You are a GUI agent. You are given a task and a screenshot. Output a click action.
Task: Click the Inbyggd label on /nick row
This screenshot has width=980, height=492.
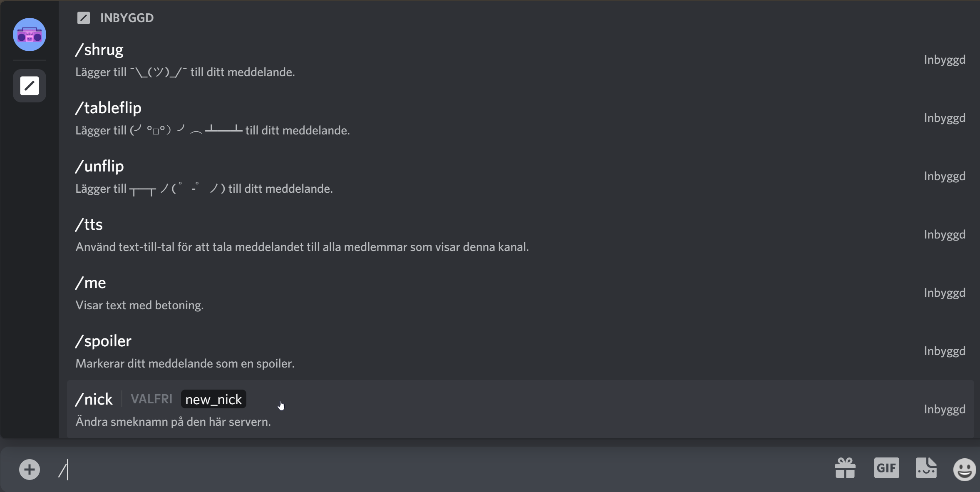(x=944, y=409)
